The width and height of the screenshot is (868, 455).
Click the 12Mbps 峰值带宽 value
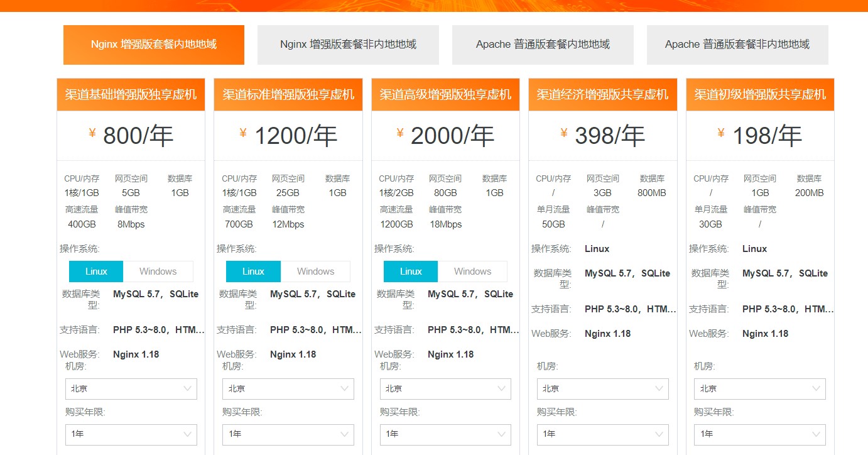pyautogui.click(x=288, y=224)
